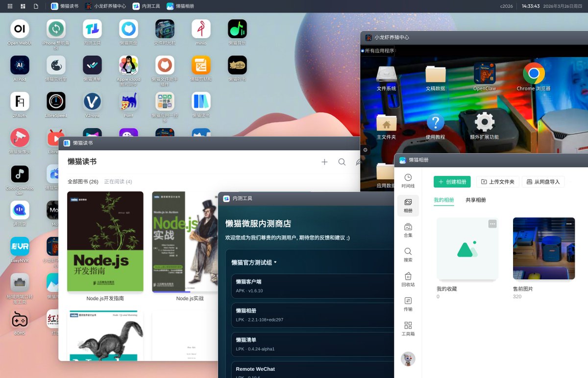Open 时间线 in 懒猫相册 sidebar
Screen dimensions: 588x378
tap(408, 181)
